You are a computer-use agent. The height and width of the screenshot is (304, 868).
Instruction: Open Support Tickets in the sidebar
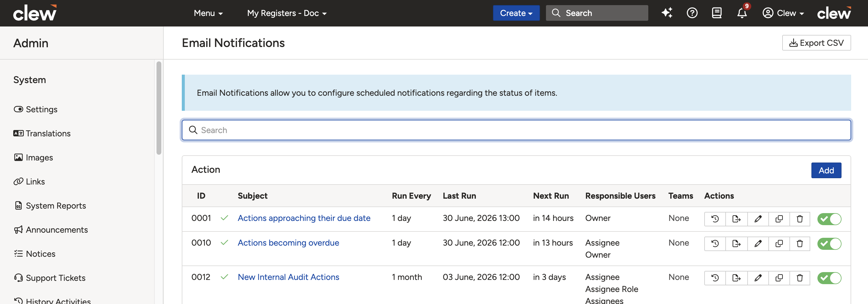pos(50,278)
